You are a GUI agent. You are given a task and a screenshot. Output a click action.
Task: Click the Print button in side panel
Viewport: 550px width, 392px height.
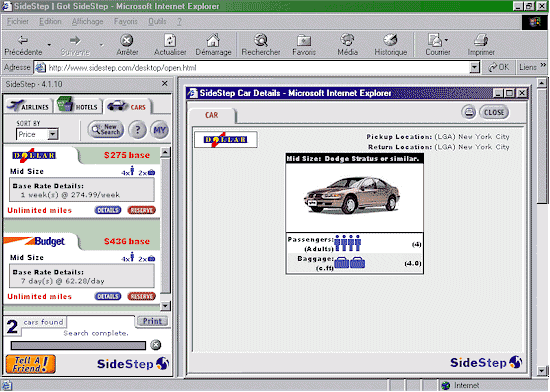[152, 321]
